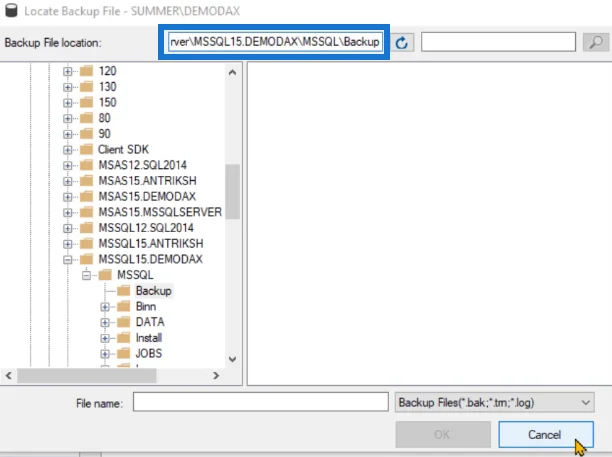Expand the MSAS15.DEMODAX folder node
The image size is (612, 457).
[x=68, y=197]
